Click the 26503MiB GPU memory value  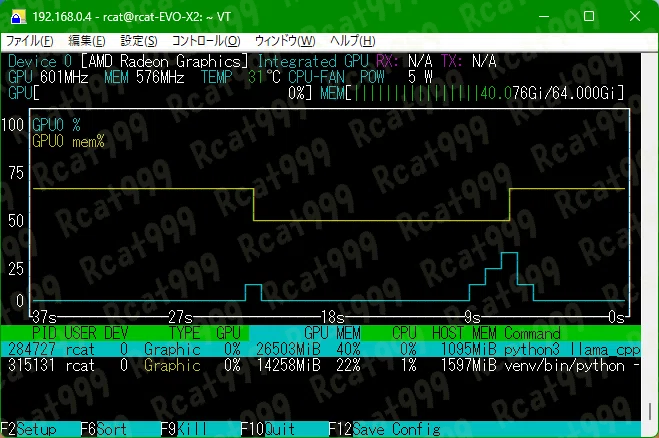click(289, 349)
